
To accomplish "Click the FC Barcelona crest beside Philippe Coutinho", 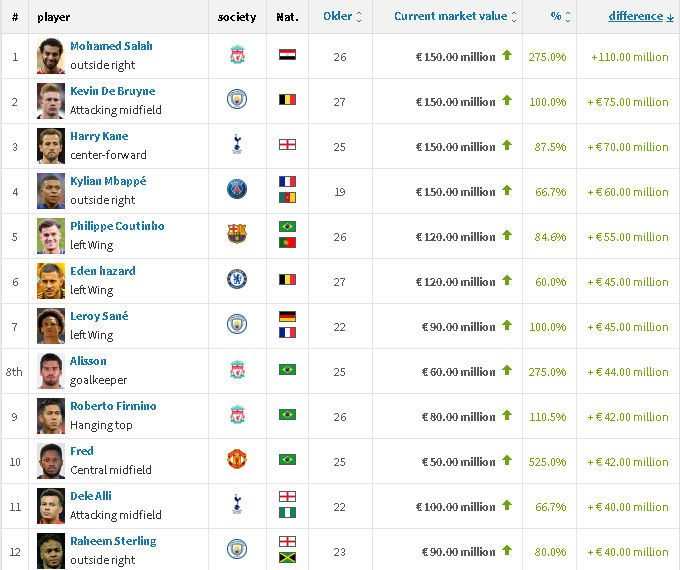I will point(237,234).
